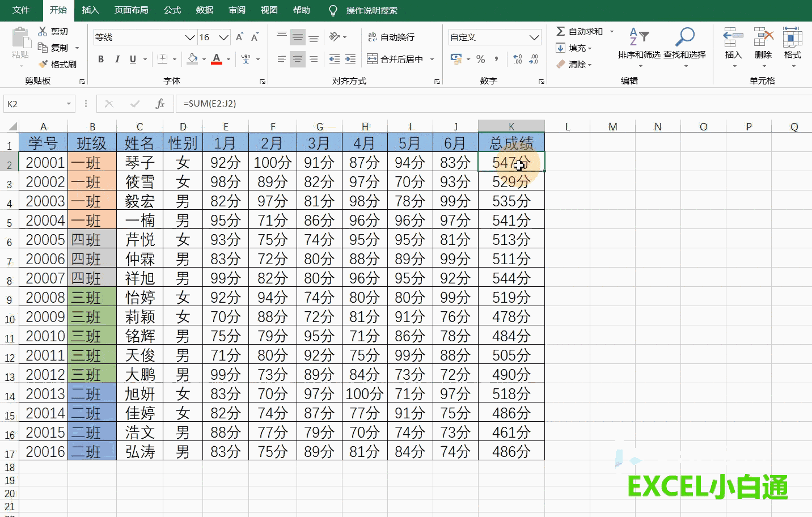Click the Cut scissors icon
Screen dimensions: 812x517
[43, 31]
